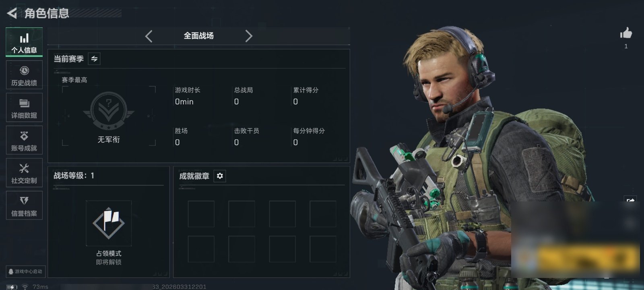Viewport: 644px width, 290px height.
Task: Give a thumbs-up like to the character
Action: (626, 33)
